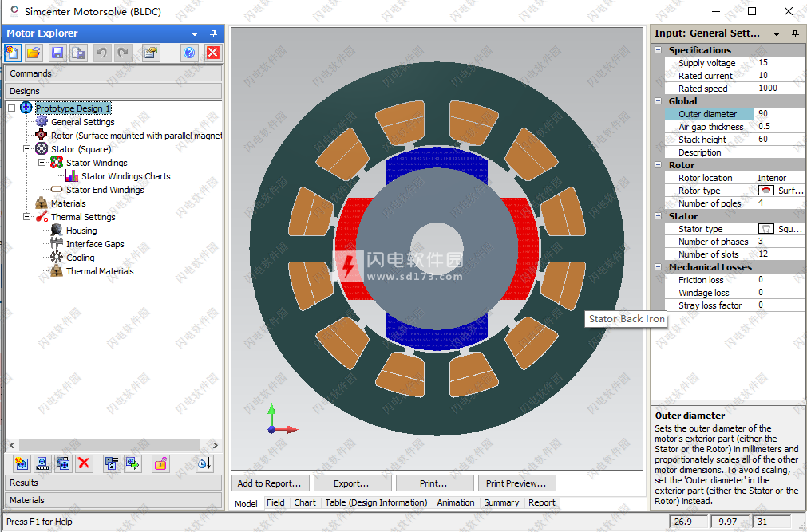Select the Cooling tree item

[81, 258]
